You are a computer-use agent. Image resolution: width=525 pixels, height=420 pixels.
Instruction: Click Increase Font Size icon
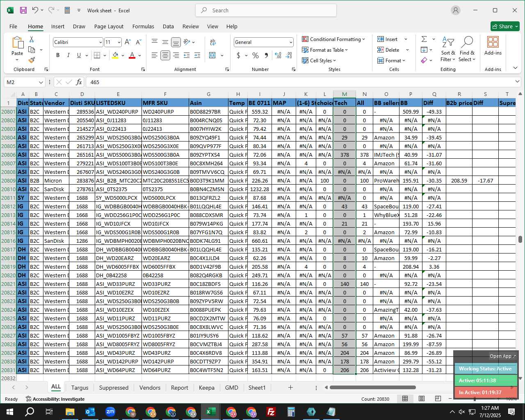tap(128, 42)
